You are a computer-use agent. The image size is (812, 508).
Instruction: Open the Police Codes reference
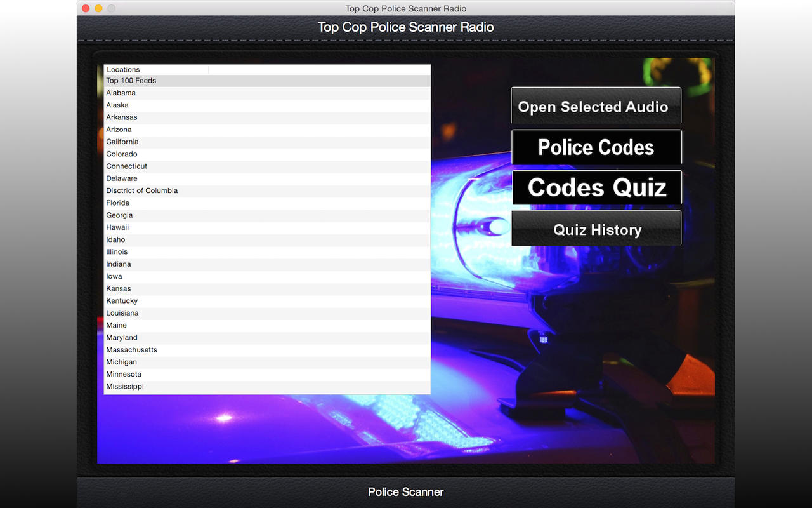(x=596, y=147)
